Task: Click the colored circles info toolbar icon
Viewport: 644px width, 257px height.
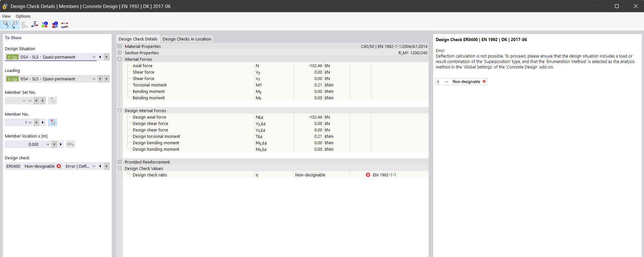Action: 45,25
